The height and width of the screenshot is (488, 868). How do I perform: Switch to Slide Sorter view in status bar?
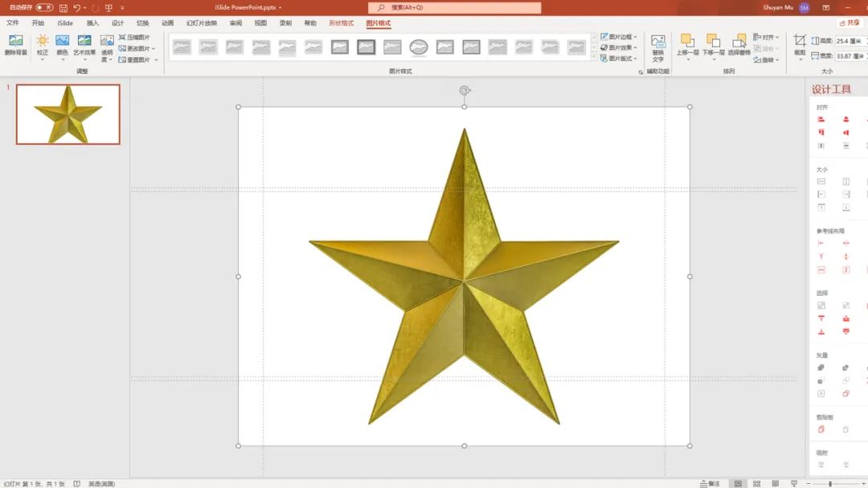pyautogui.click(x=756, y=483)
